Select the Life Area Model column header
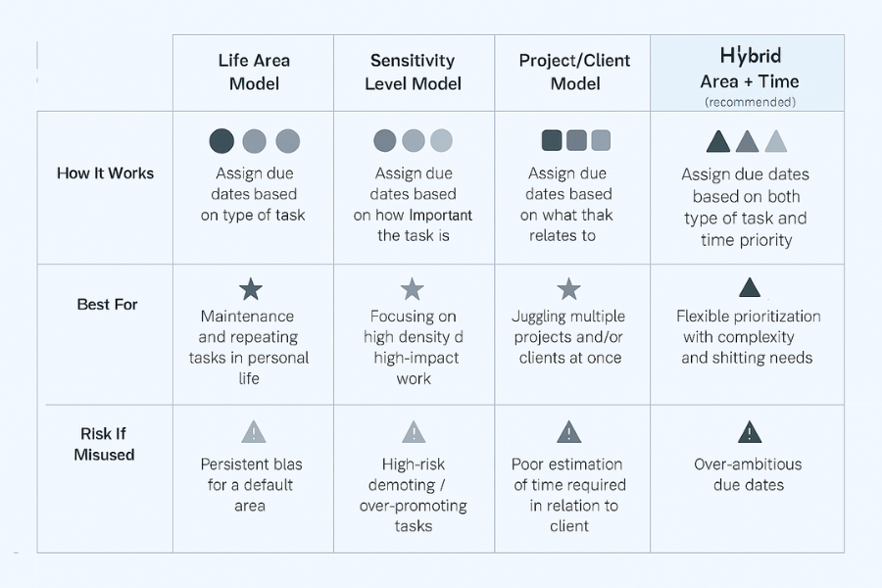 click(253, 72)
